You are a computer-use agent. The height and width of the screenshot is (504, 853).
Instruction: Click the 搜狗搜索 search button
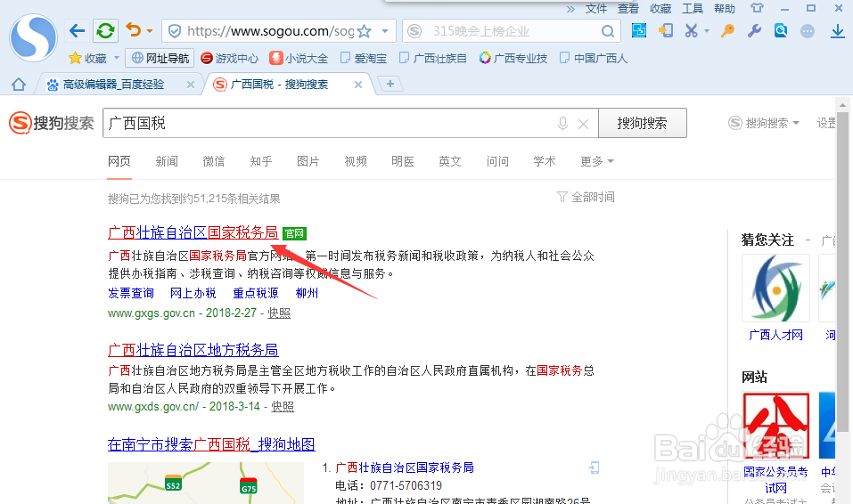pos(643,124)
